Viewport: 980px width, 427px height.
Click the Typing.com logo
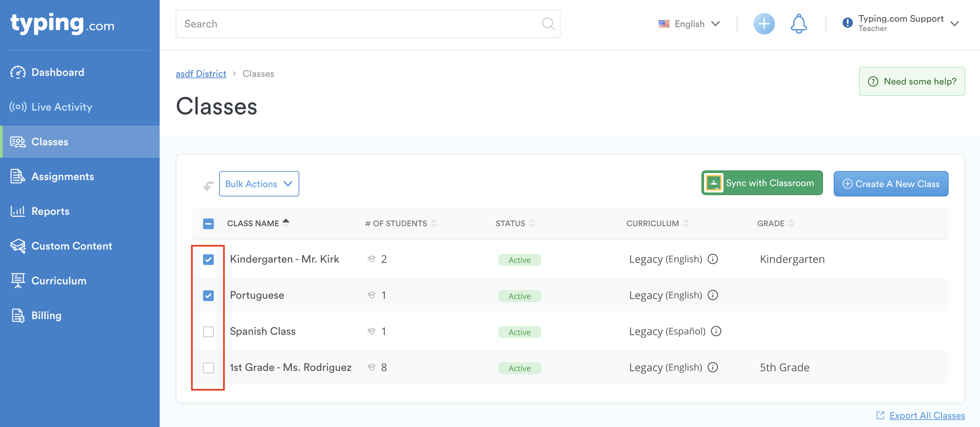(62, 24)
